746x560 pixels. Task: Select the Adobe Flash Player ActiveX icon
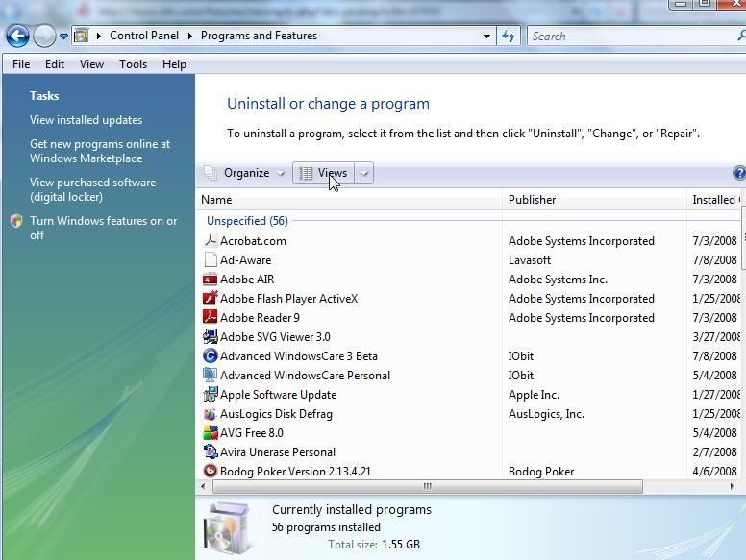[210, 298]
